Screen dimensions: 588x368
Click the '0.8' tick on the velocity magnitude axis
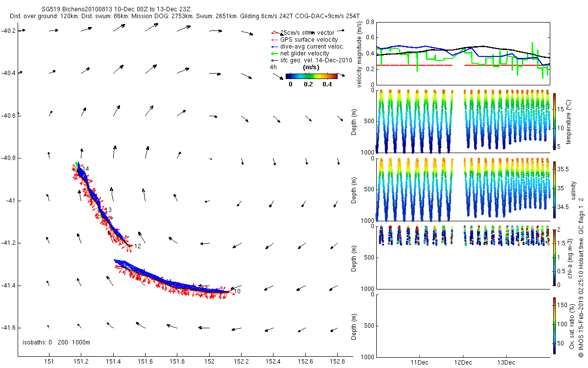[370, 22]
